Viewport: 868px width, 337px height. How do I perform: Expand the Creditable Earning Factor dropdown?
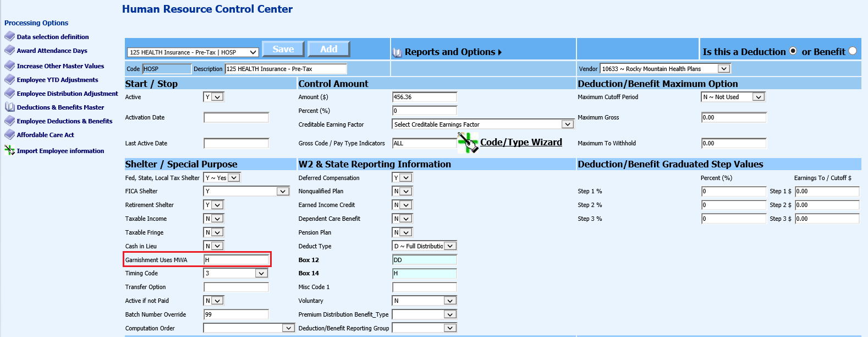(x=567, y=124)
